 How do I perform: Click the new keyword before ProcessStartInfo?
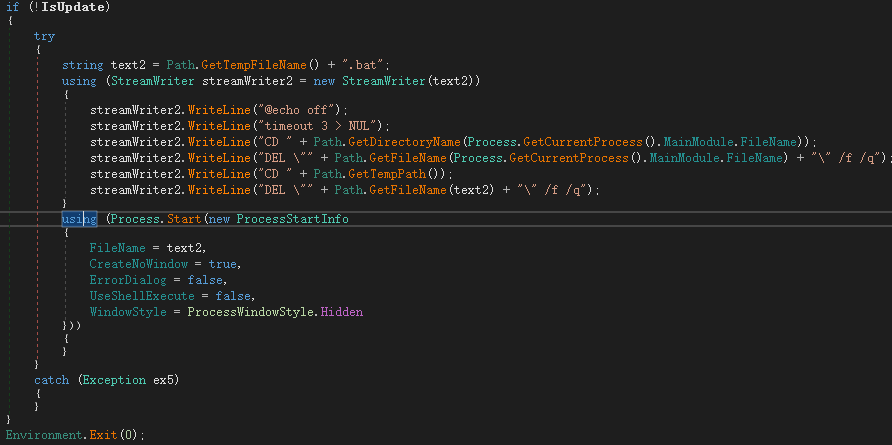220,219
